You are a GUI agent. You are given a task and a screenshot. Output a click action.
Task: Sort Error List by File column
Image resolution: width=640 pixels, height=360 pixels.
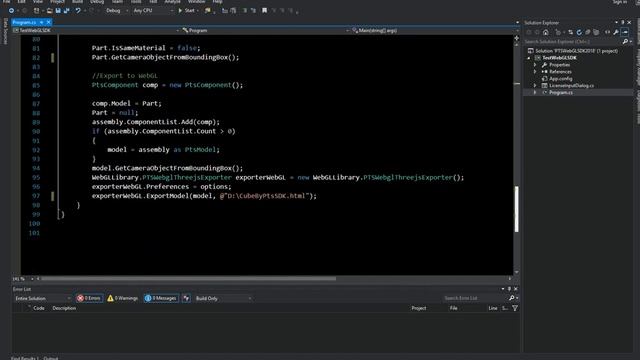[453, 308]
